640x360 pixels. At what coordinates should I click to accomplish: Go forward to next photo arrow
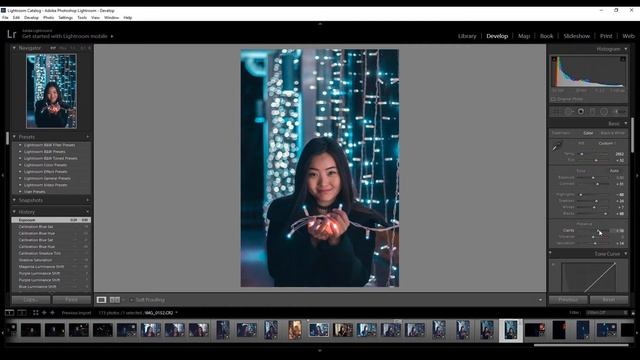tap(52, 313)
